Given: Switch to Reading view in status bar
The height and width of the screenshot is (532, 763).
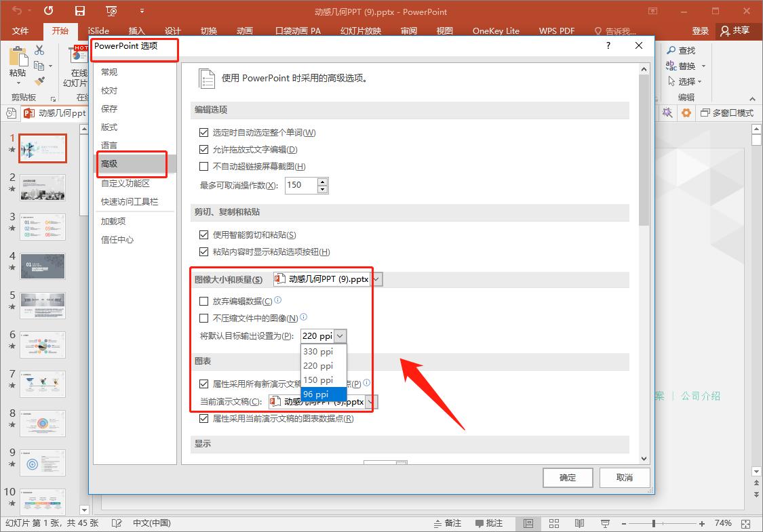Looking at the screenshot, I should point(579,523).
